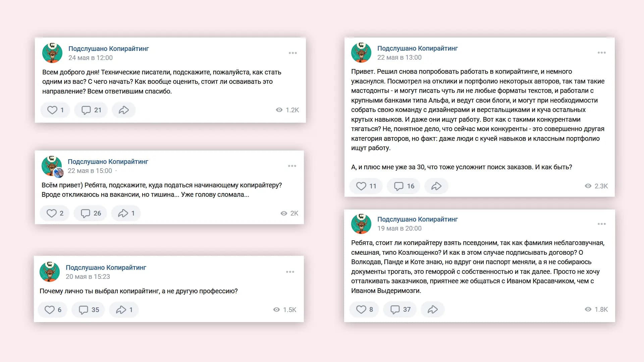Open the options menu of the technical writers post
Screen dimensions: 644x362
(x=292, y=53)
